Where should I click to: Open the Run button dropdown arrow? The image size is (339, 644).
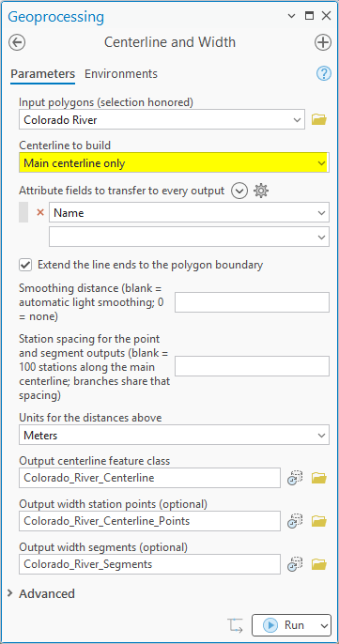324,625
